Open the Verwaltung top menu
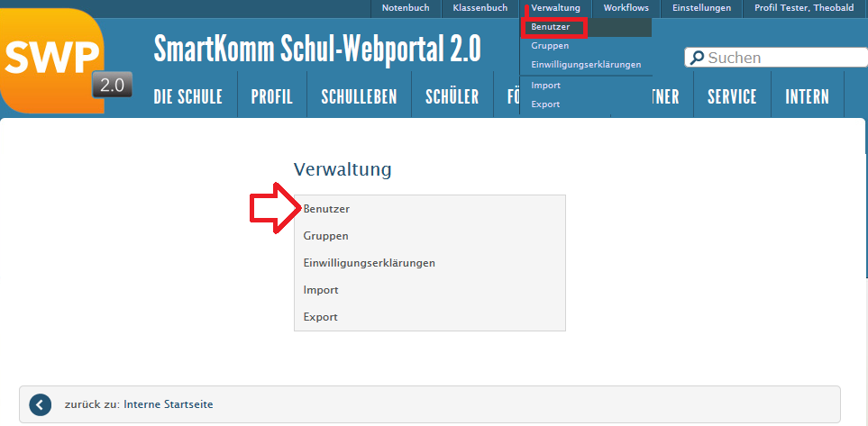 (555, 8)
